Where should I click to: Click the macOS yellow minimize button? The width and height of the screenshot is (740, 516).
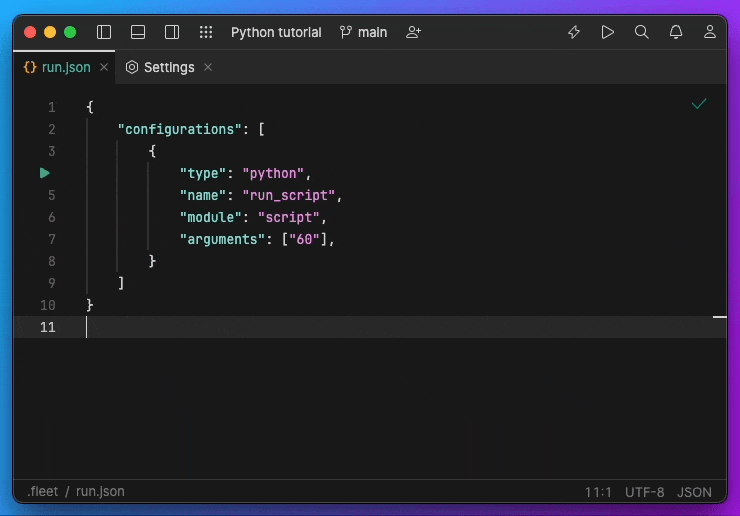click(50, 32)
